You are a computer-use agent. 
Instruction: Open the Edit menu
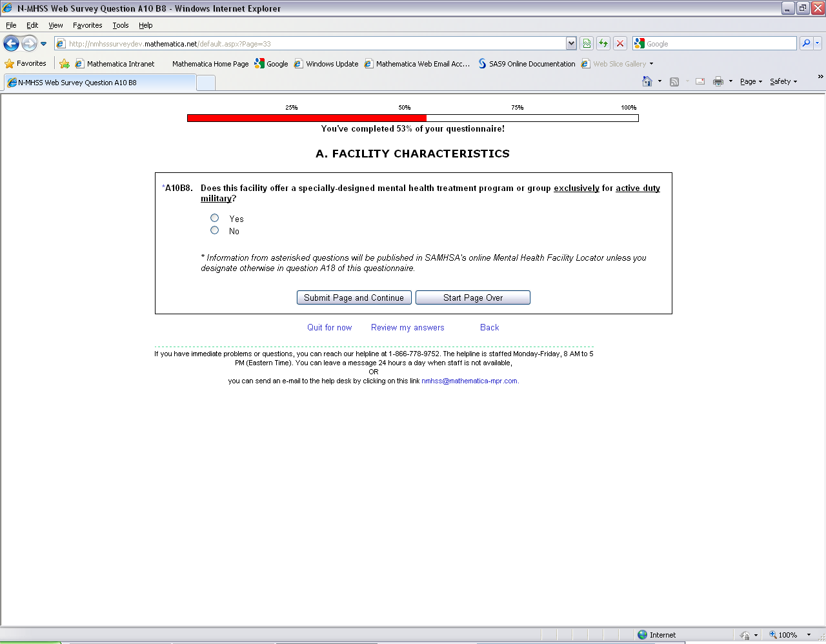pos(32,25)
